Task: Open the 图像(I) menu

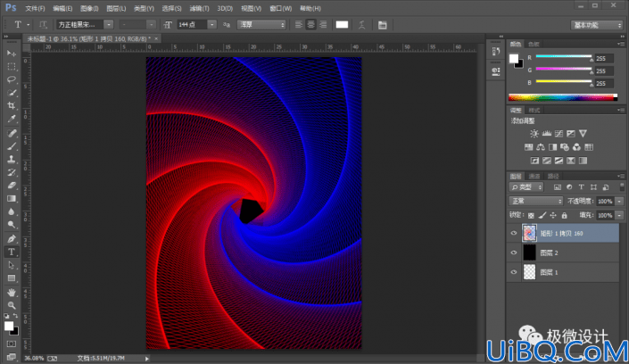Action: pos(89,8)
